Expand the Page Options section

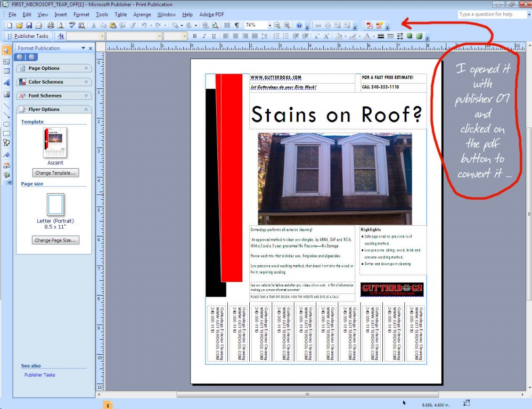tap(54, 68)
